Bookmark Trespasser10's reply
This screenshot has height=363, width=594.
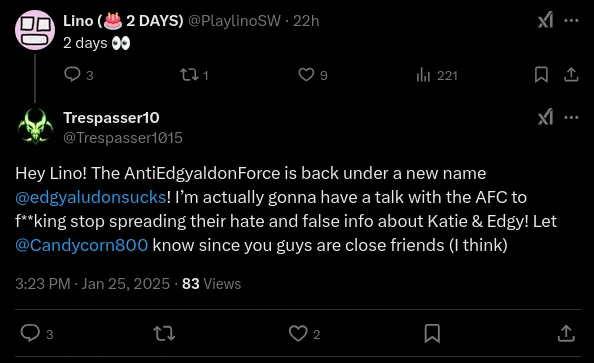point(432,333)
